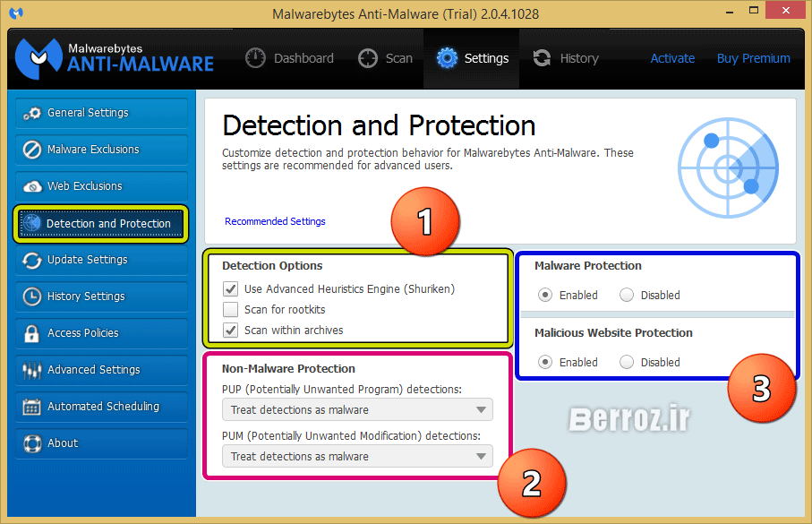The width and height of the screenshot is (812, 524).
Task: Click the title bar Malwarebytes app icon
Action: pyautogui.click(x=16, y=13)
